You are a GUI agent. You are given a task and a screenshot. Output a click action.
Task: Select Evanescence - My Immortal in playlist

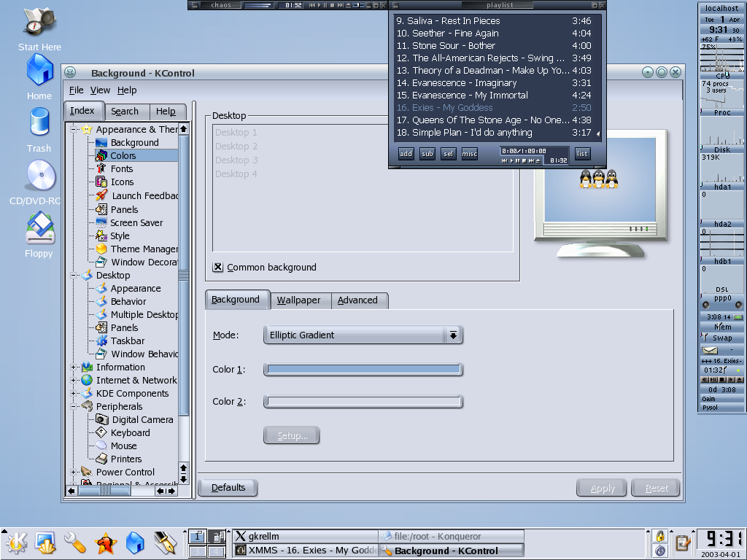(494, 96)
